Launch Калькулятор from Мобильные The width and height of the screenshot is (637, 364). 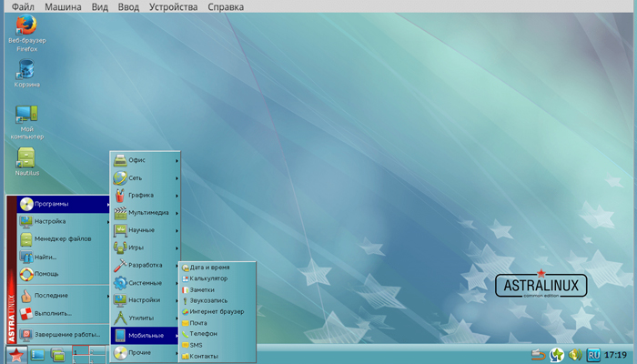point(217,278)
